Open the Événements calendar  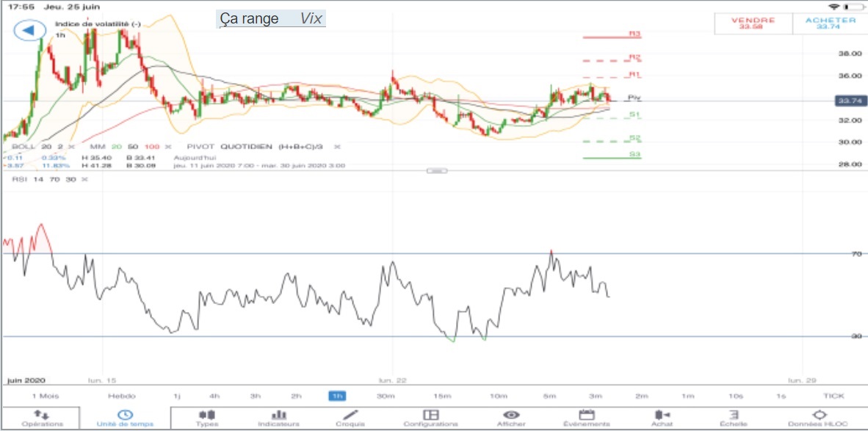pyautogui.click(x=586, y=419)
